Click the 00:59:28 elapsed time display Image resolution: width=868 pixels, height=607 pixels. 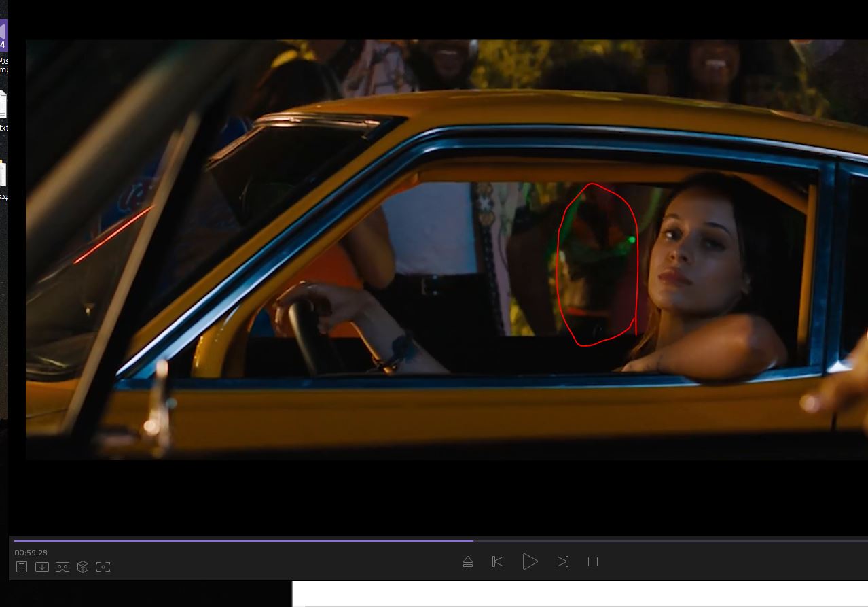click(x=31, y=553)
